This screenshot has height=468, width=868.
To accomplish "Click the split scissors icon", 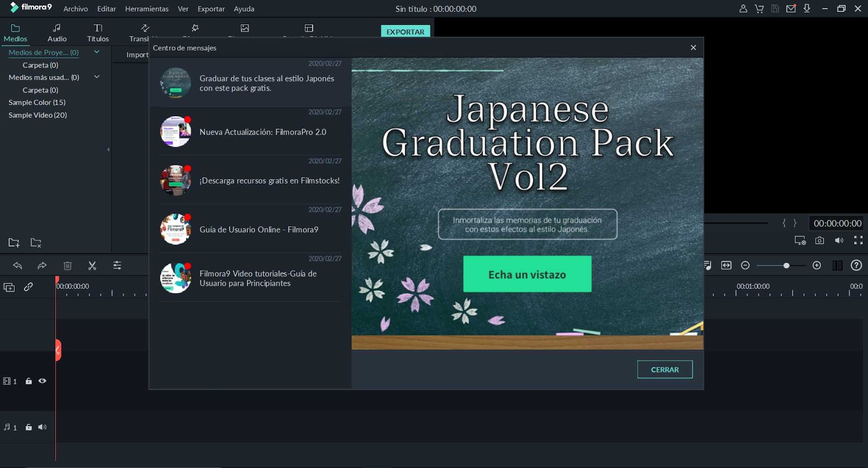I will coord(92,265).
